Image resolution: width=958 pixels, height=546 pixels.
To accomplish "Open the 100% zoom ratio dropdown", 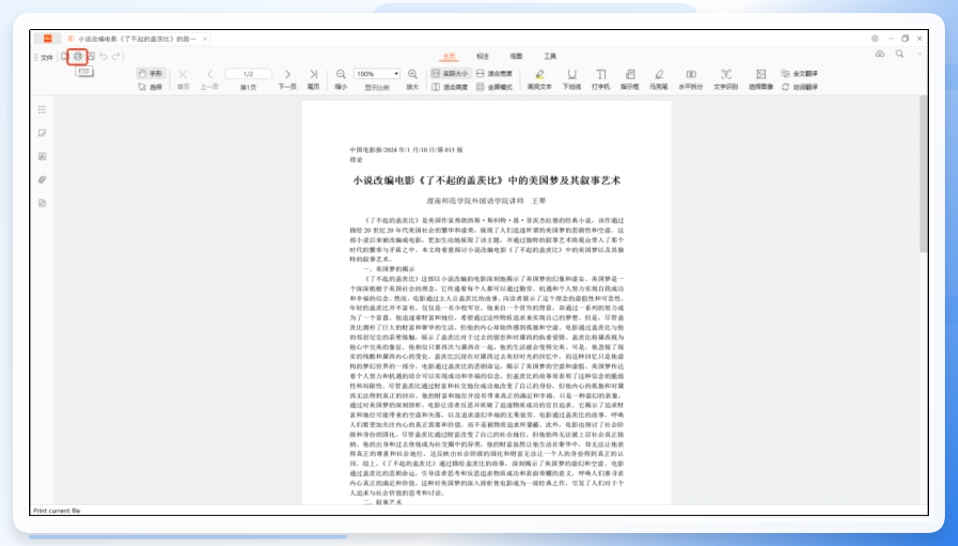I will tap(377, 74).
